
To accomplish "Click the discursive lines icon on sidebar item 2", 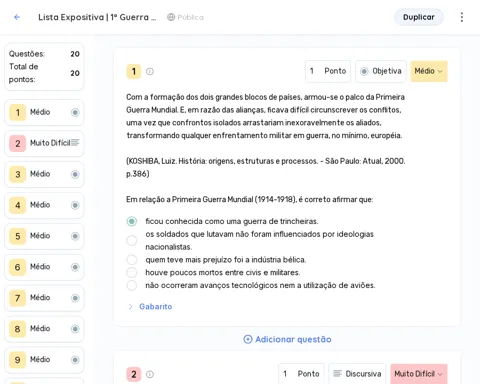I will (x=75, y=143).
